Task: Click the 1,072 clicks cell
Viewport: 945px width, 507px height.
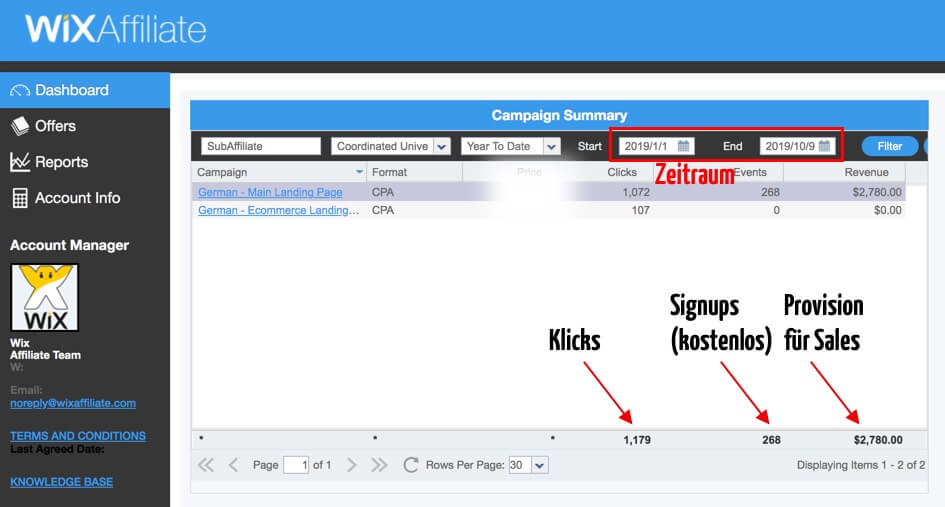Action: coord(636,192)
